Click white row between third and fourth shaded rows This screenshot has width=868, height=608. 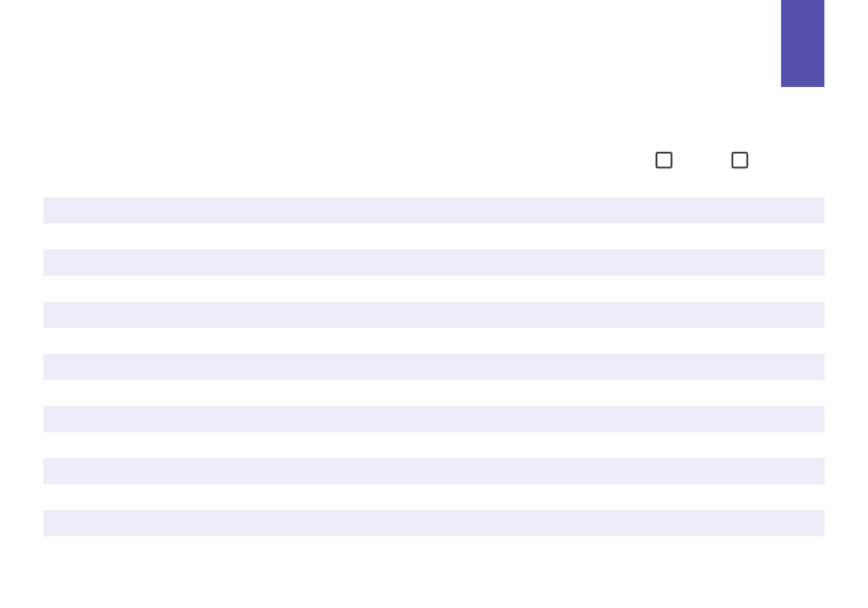pyautogui.click(x=433, y=341)
